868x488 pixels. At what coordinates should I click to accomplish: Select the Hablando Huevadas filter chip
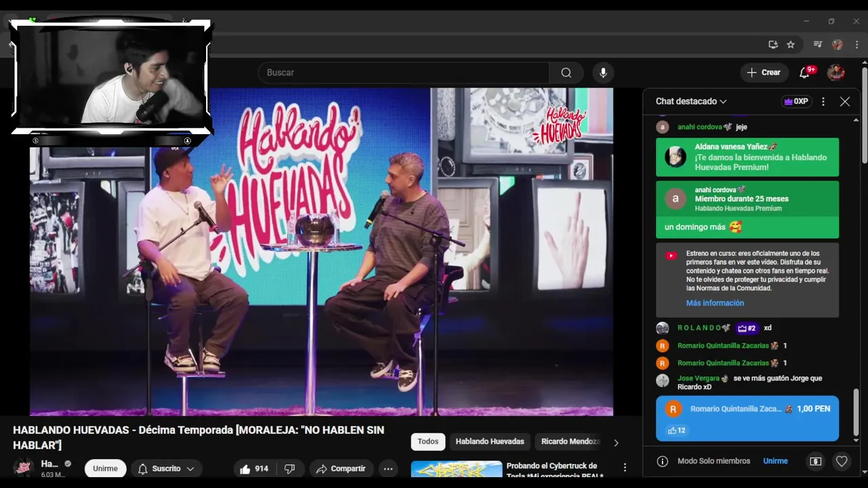click(490, 441)
